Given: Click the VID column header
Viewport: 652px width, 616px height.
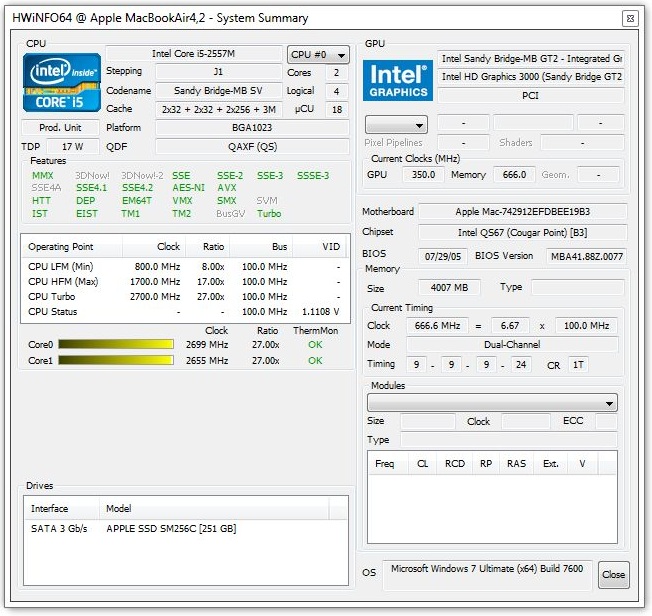Looking at the screenshot, I should point(319,247).
